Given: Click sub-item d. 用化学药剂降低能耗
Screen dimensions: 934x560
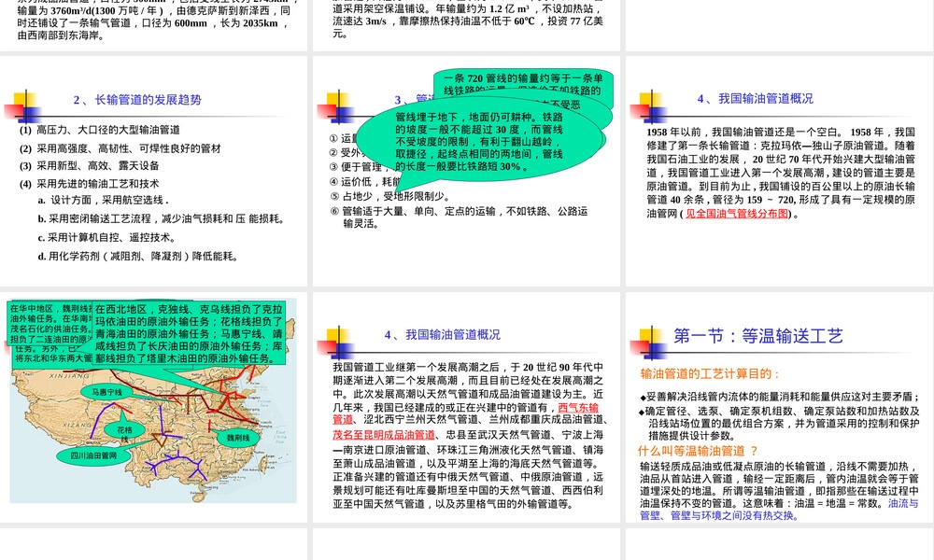Looking at the screenshot, I should point(139,257).
